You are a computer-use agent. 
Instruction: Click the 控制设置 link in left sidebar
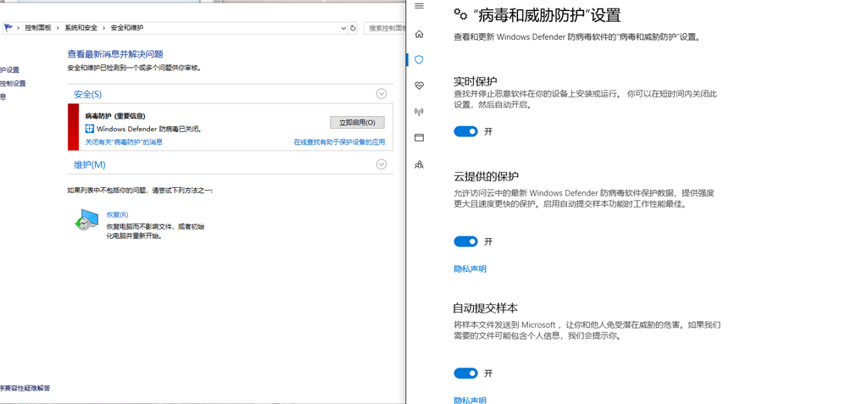pos(13,84)
